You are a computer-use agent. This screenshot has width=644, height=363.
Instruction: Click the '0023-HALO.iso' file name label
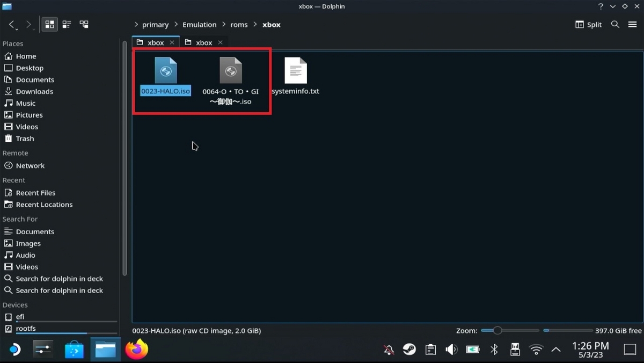point(165,91)
